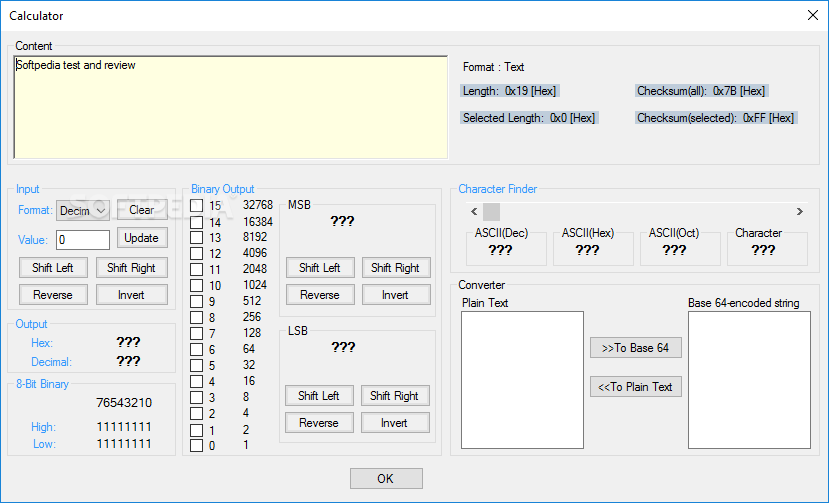The image size is (829, 503).
Task: Click <<To Plain Text button
Action: click(x=635, y=387)
